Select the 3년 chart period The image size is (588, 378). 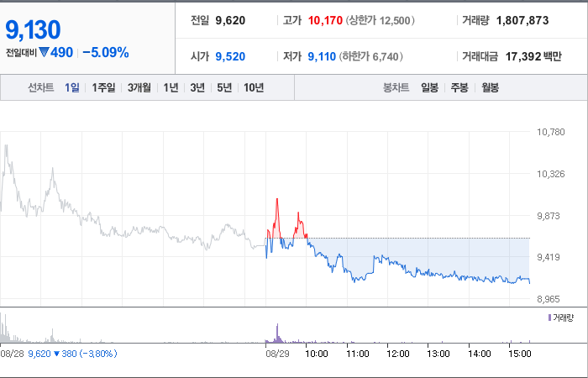tap(197, 87)
